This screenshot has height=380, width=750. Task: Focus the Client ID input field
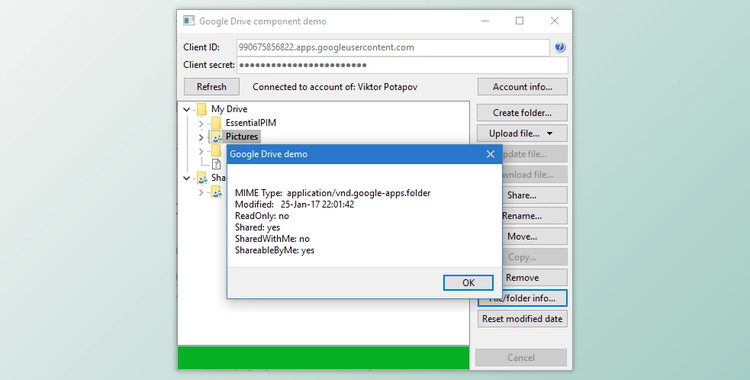393,47
